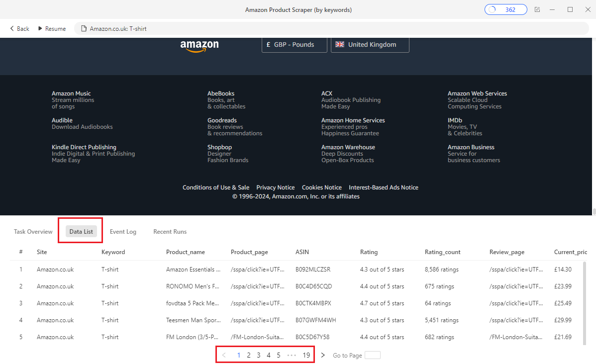This screenshot has height=364, width=596.
Task: Click the Product_name column header
Action: 186,252
